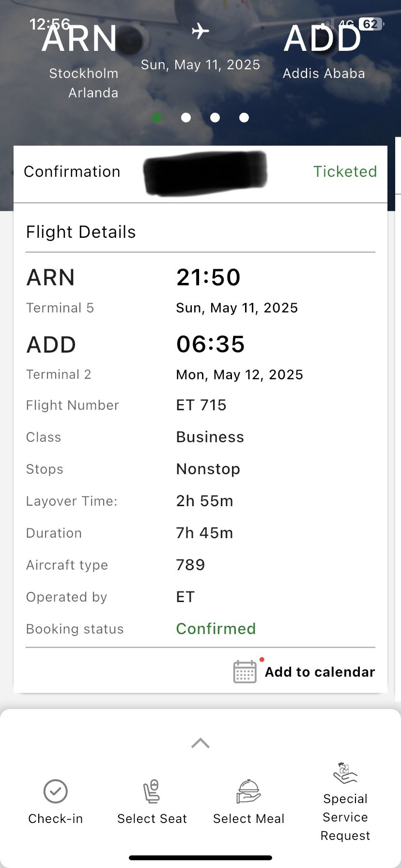Open Select Seat via seat icon

152,791
